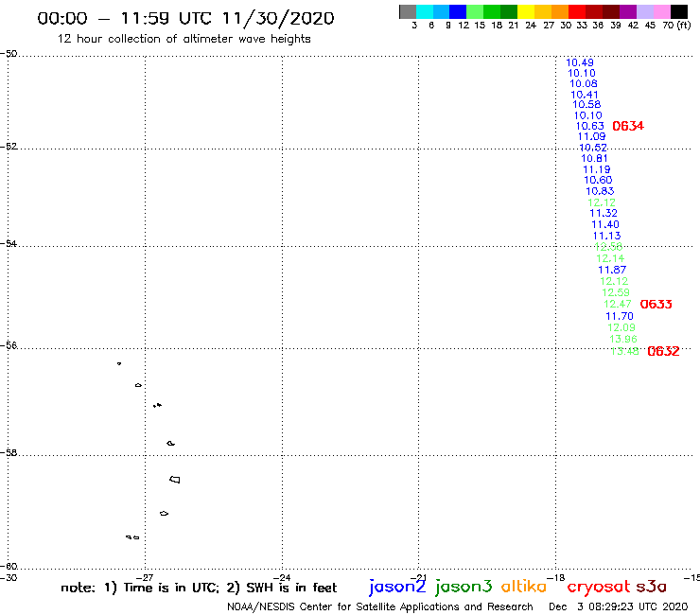Click the purple 42 ft legend swatch
Viewport: 700px width, 615px height.
coord(627,11)
